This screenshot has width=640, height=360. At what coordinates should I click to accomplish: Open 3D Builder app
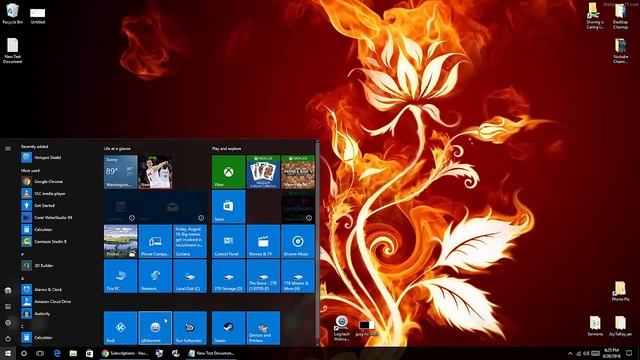(x=38, y=266)
